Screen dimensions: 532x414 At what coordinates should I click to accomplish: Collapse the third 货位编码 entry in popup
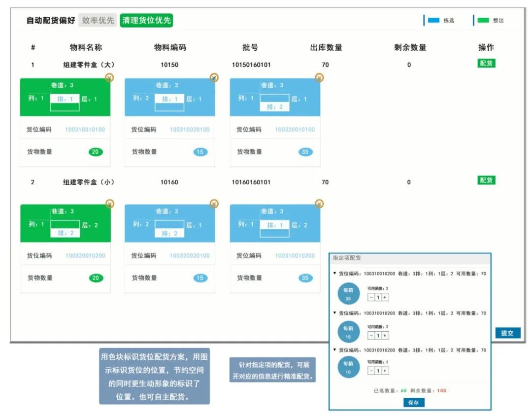click(335, 350)
